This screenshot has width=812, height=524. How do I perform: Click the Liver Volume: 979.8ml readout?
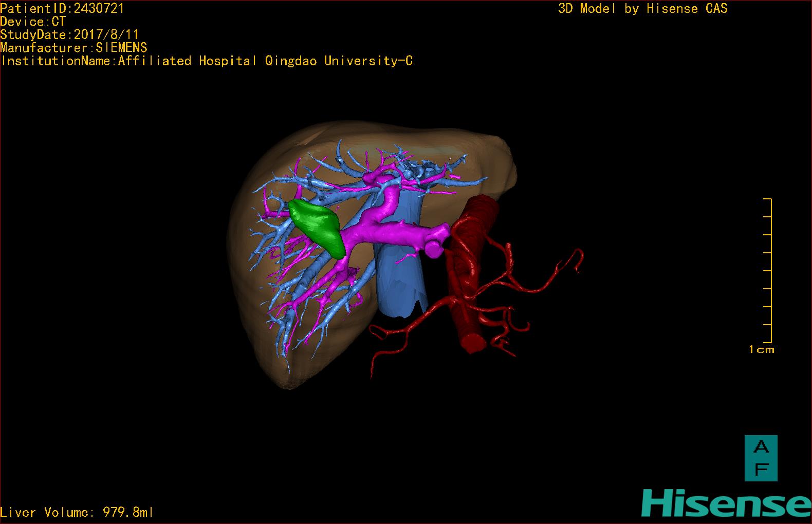[77, 512]
